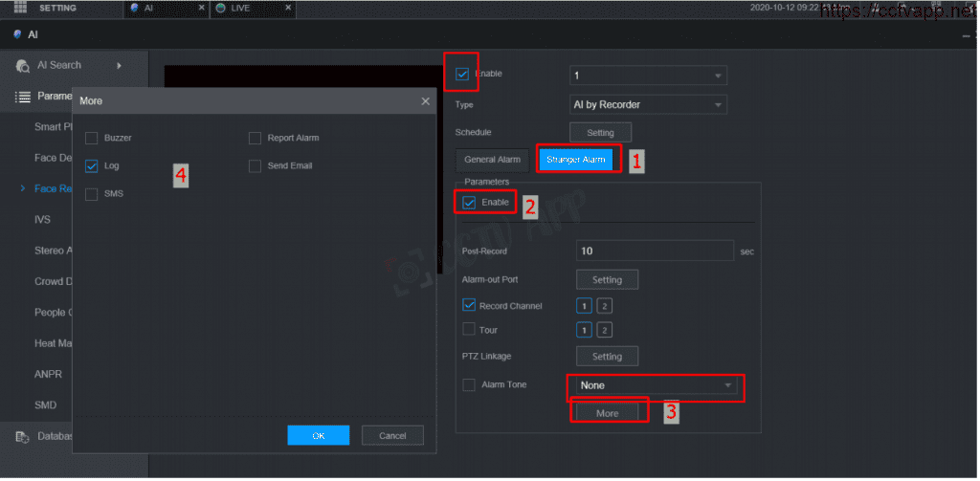
Task: Select Record Channel number 2 box
Action: point(604,306)
